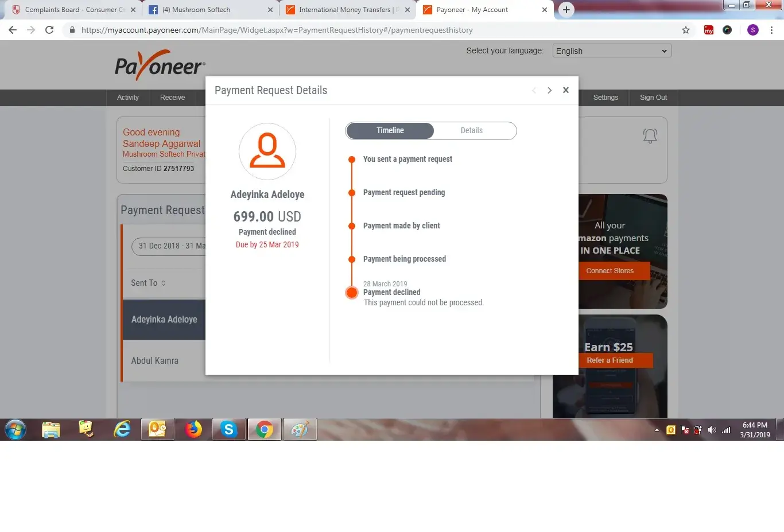Open Outlook from the taskbar
The image size is (784, 532).
click(158, 429)
